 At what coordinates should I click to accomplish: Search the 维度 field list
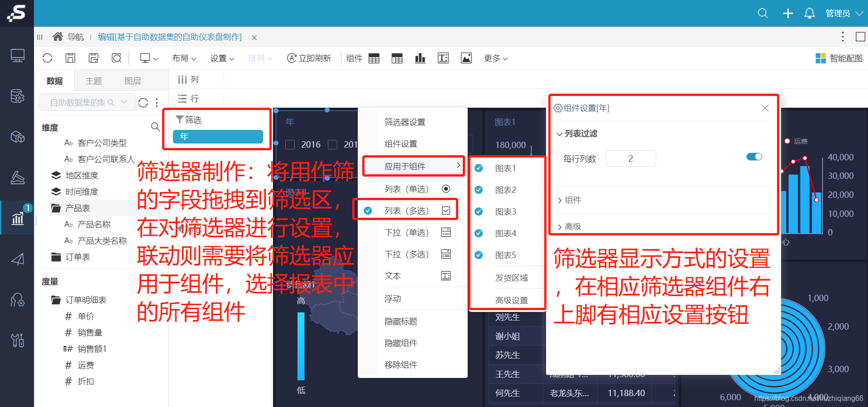155,127
